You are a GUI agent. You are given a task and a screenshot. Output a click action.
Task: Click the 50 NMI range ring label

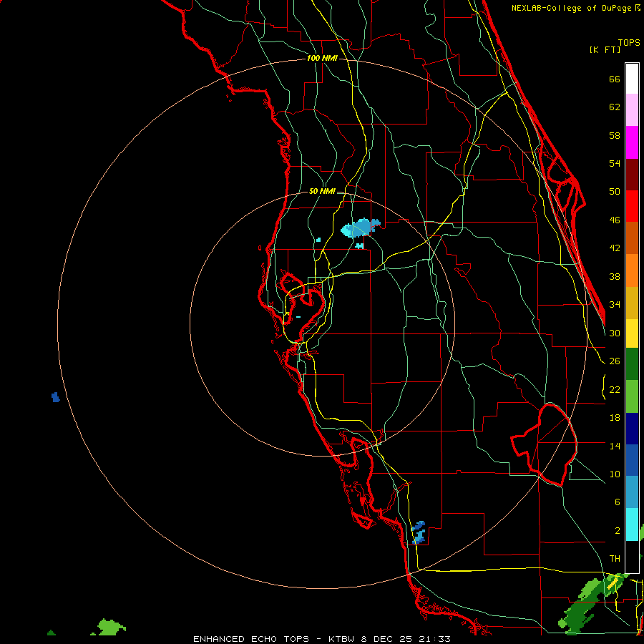pyautogui.click(x=322, y=191)
